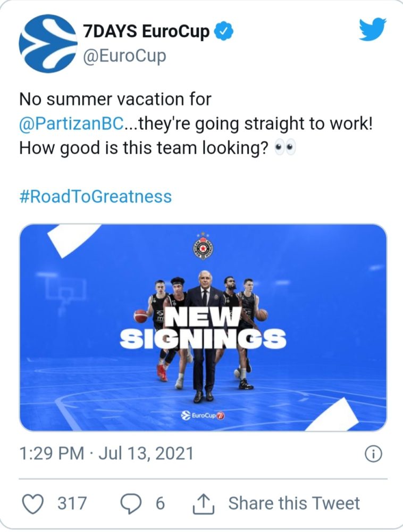Click the blue verified badge
This screenshot has width=403, height=532.
[223, 31]
